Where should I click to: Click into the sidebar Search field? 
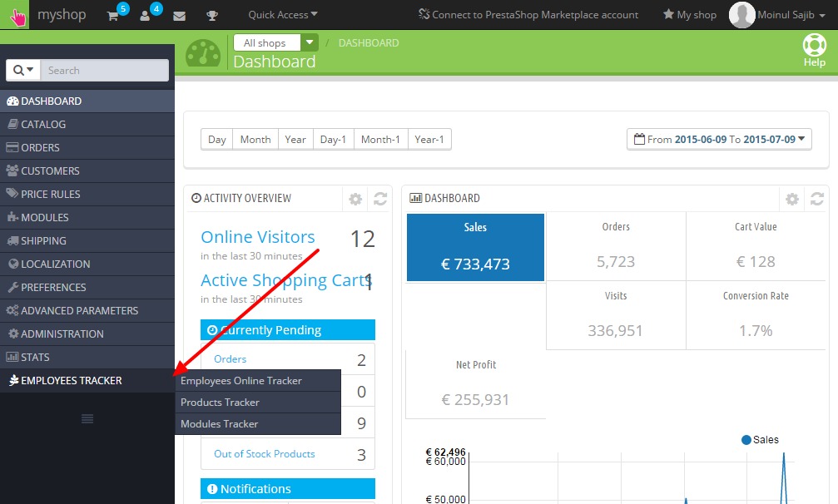(104, 71)
